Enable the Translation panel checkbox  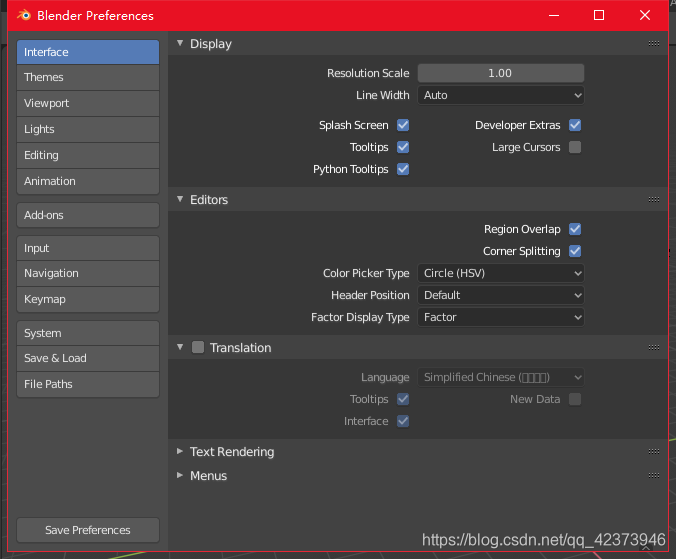coord(198,347)
